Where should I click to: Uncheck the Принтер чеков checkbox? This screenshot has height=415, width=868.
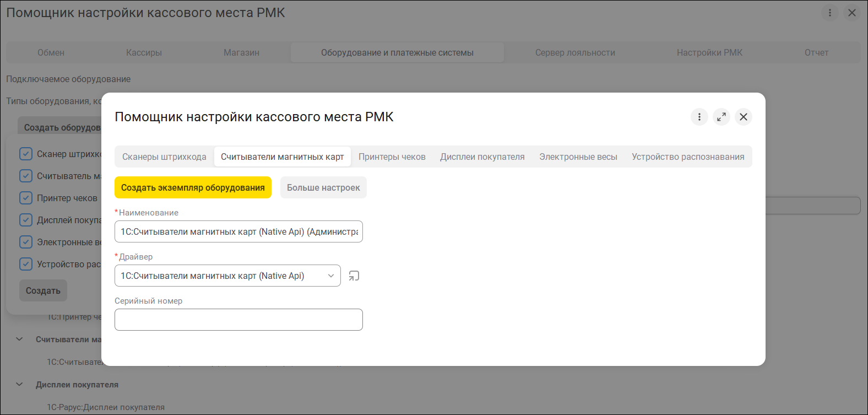(x=26, y=198)
